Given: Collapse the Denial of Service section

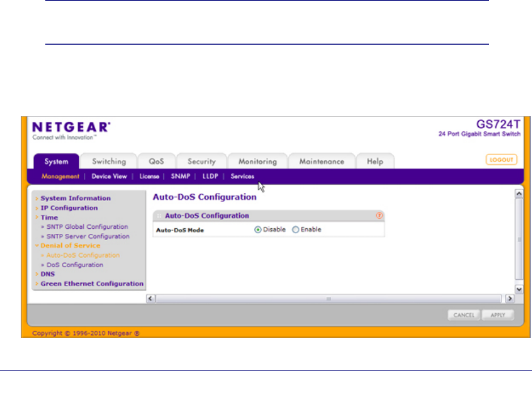Looking at the screenshot, I should pyautogui.click(x=70, y=246).
